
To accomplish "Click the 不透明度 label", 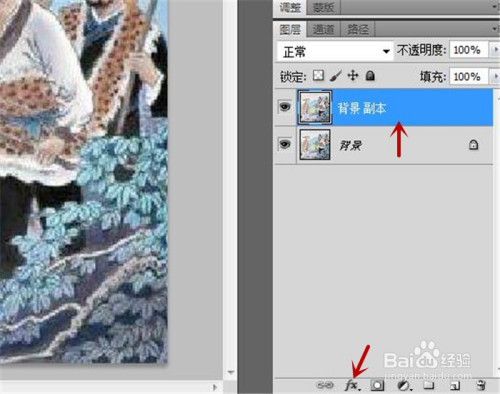I will 421,50.
